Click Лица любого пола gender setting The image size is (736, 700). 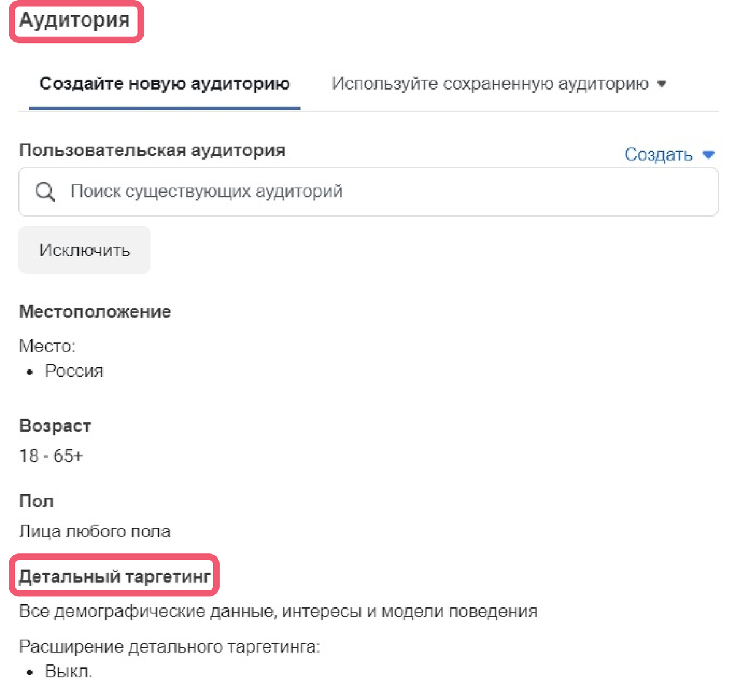click(x=94, y=531)
